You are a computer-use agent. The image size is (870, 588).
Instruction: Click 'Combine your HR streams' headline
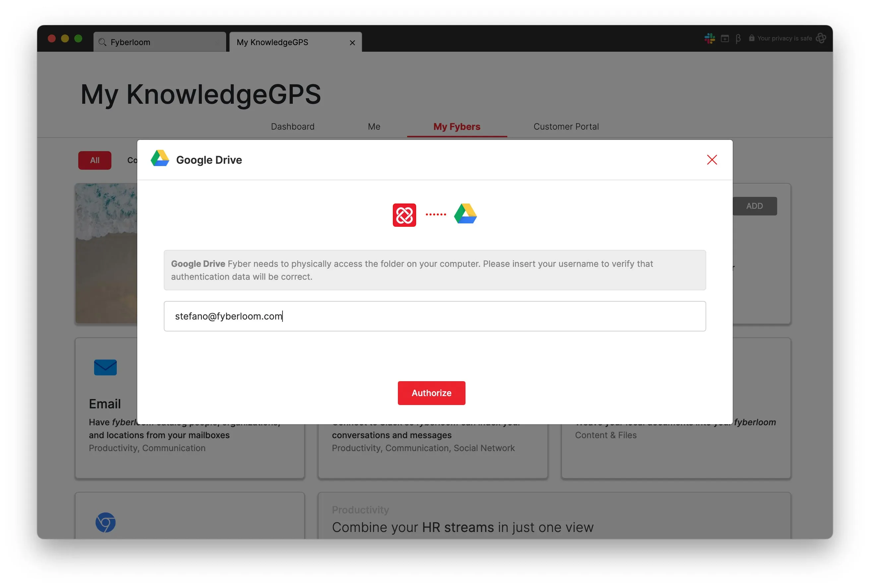tap(463, 527)
